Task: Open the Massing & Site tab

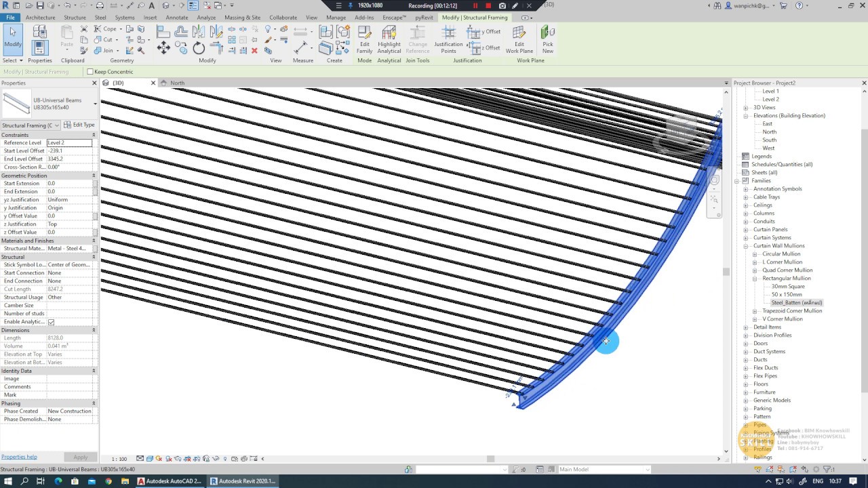Action: (242, 18)
